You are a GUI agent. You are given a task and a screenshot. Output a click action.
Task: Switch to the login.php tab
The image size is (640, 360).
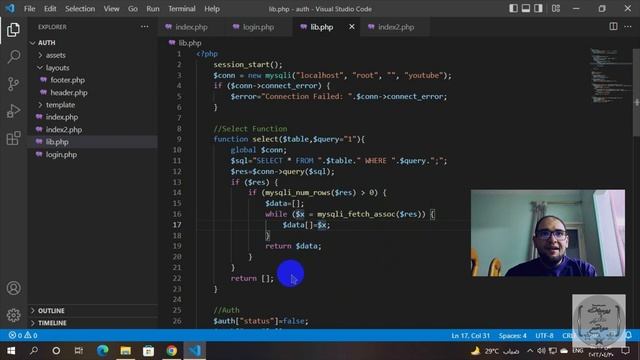pyautogui.click(x=258, y=27)
